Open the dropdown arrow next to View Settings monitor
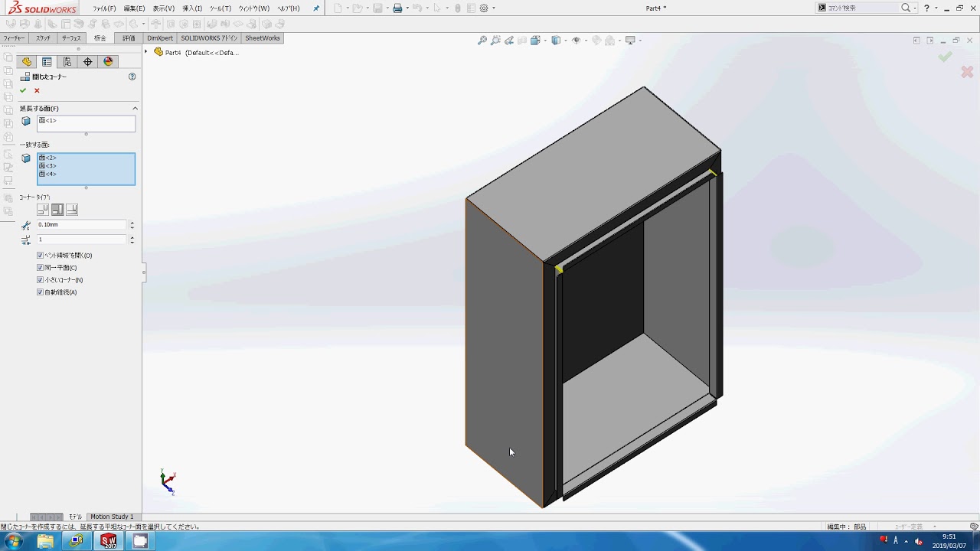The height and width of the screenshot is (551, 980). [639, 41]
